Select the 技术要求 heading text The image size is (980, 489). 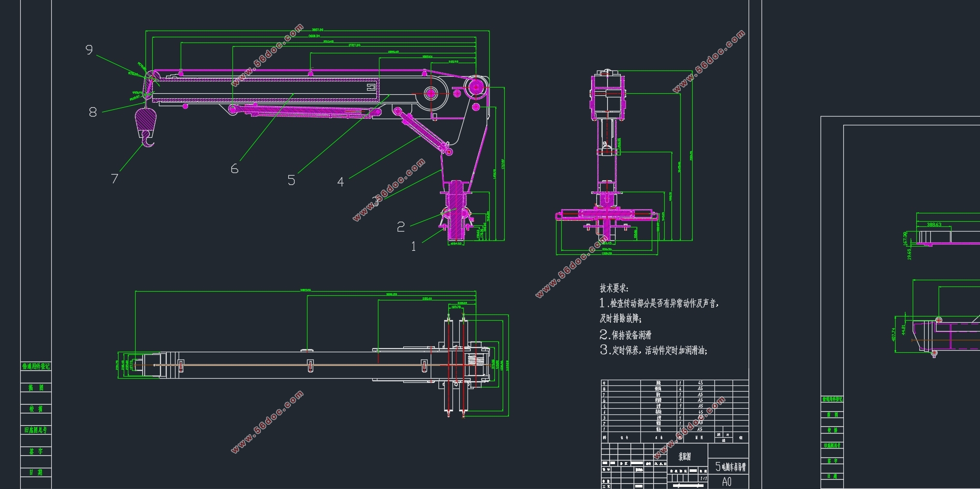pos(614,288)
